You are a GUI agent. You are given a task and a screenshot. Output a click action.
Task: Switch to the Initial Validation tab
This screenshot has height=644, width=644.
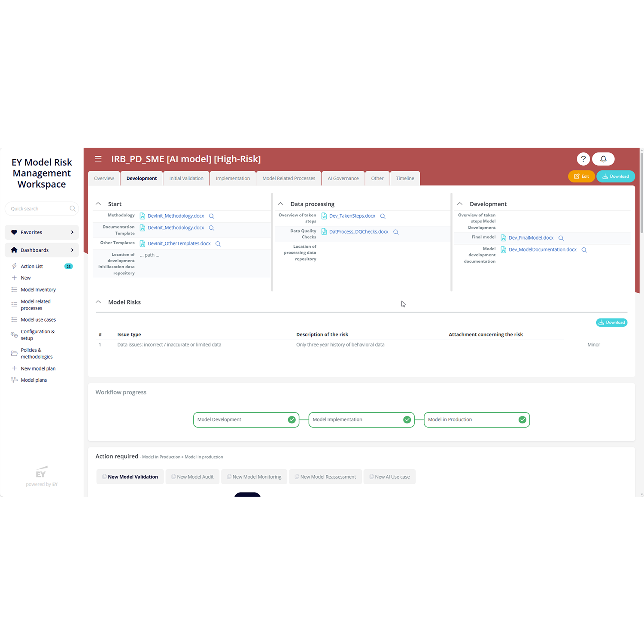[x=186, y=179]
